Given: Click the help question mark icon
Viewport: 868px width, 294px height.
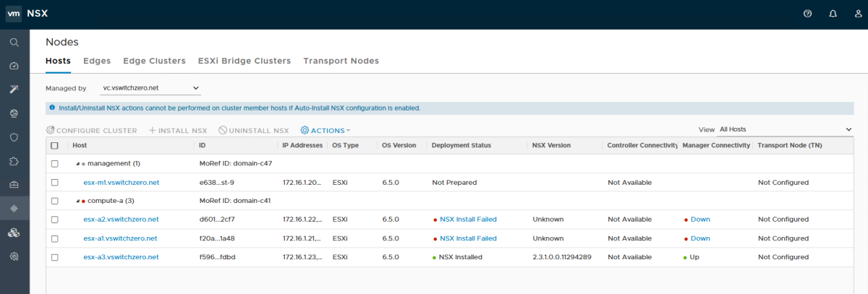Looking at the screenshot, I should pyautogui.click(x=808, y=14).
